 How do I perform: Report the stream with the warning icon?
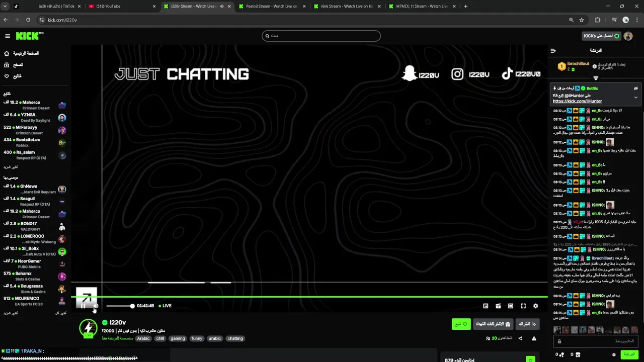click(534, 338)
